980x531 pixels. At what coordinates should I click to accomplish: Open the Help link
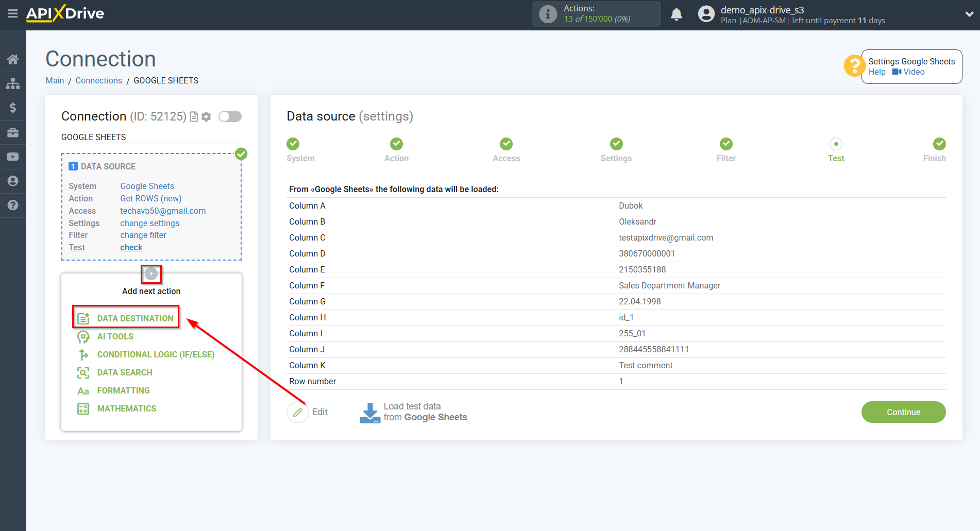[877, 72]
